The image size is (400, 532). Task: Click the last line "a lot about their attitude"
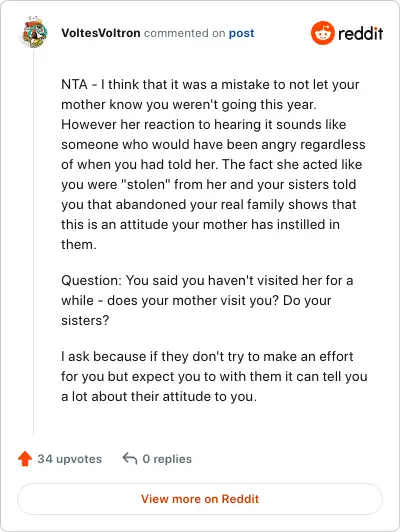coord(159,396)
